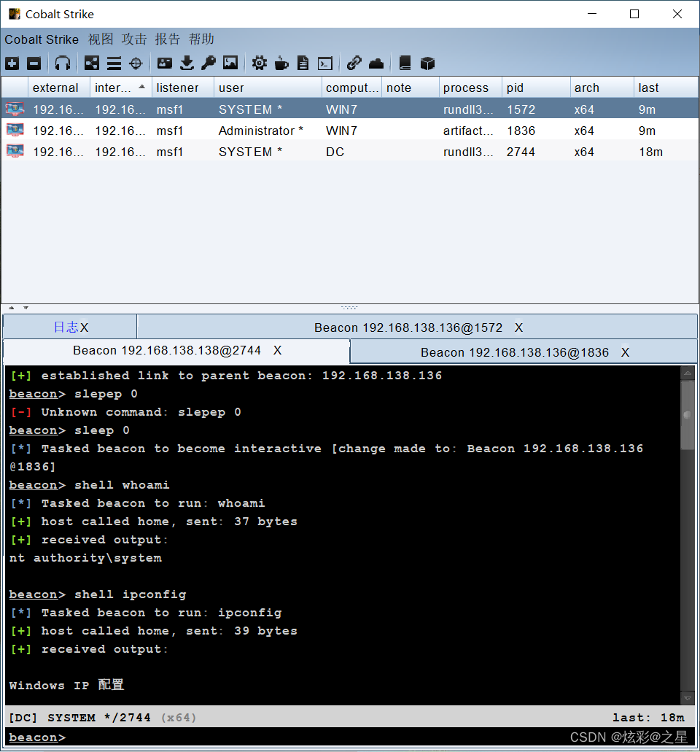Close the Beacon @1572 tab

[518, 327]
